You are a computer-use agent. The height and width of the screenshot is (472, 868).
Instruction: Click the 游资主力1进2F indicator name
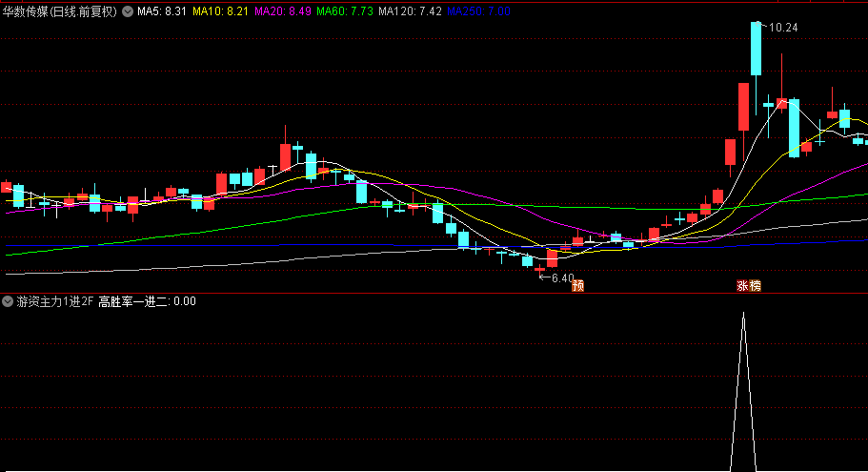click(55, 301)
